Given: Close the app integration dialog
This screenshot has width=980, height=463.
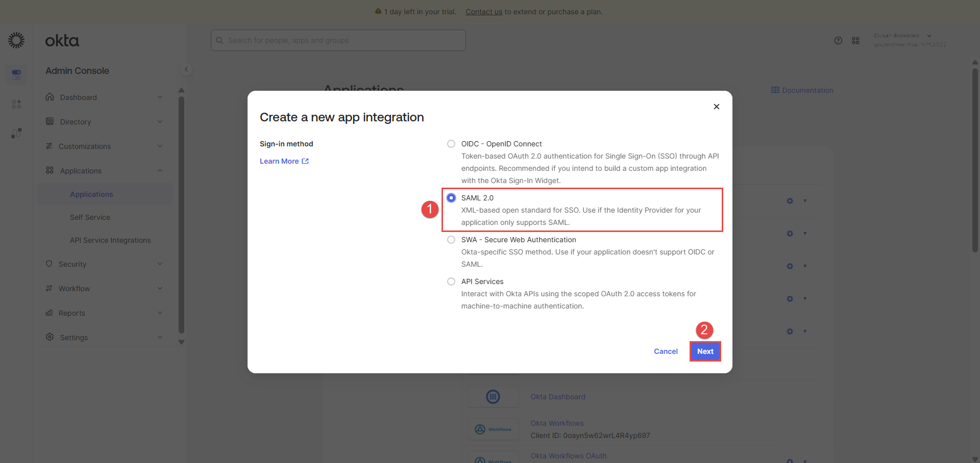Looking at the screenshot, I should pos(717,107).
